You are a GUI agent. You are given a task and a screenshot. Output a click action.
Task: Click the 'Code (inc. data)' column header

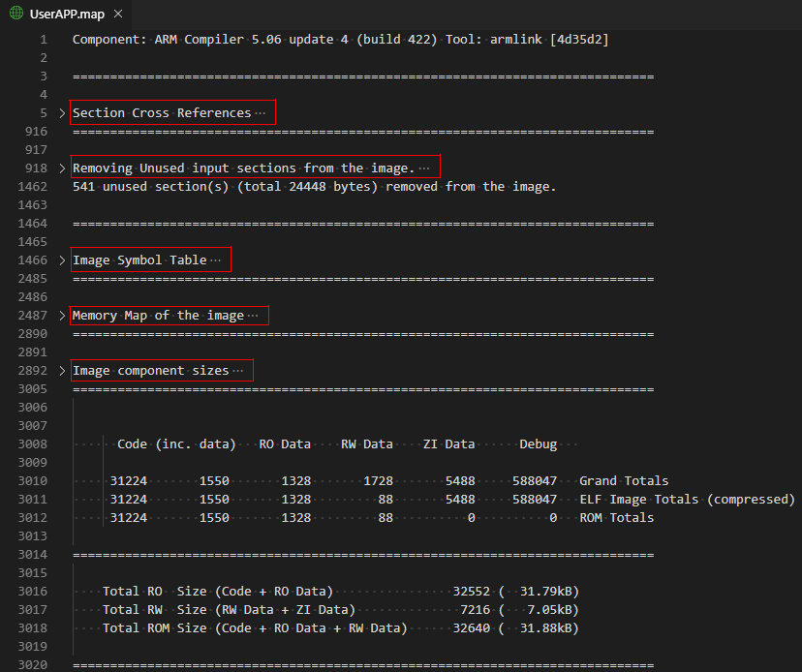(x=176, y=444)
